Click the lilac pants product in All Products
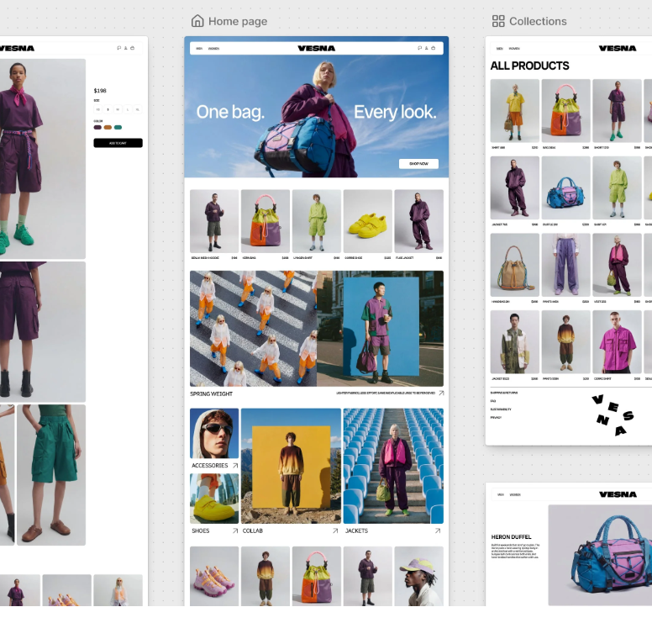 pos(566,265)
